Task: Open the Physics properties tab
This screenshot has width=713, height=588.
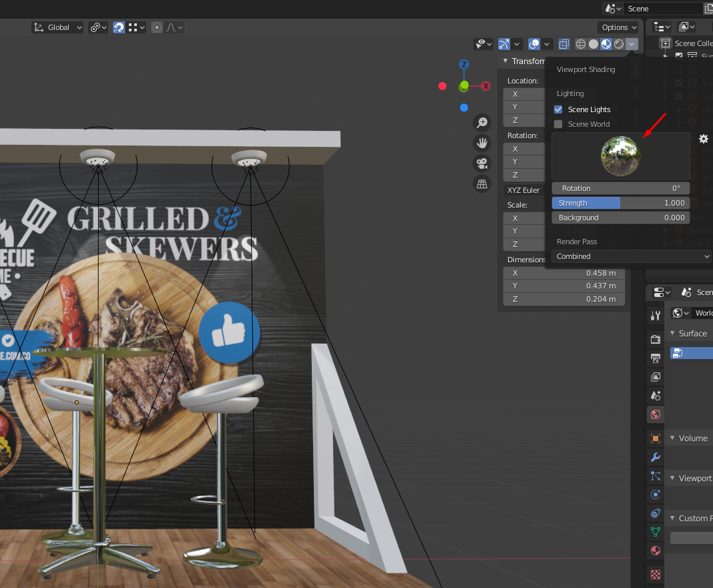Action: (655, 495)
